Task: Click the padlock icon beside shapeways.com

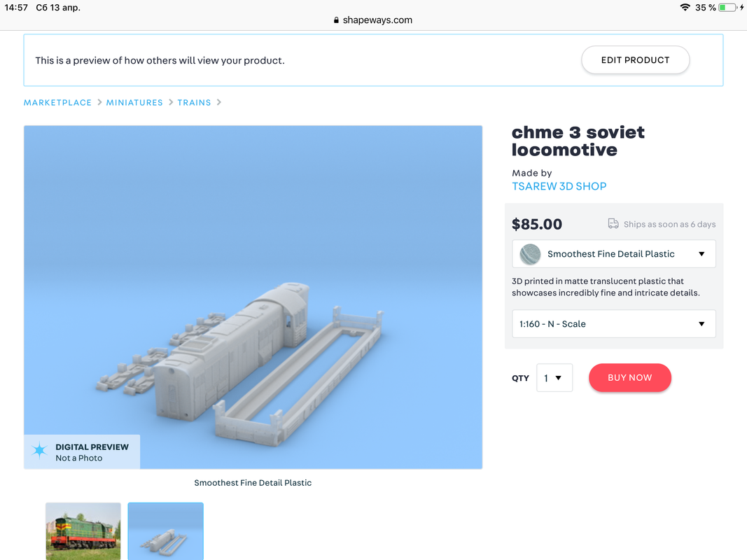Action: tap(336, 20)
